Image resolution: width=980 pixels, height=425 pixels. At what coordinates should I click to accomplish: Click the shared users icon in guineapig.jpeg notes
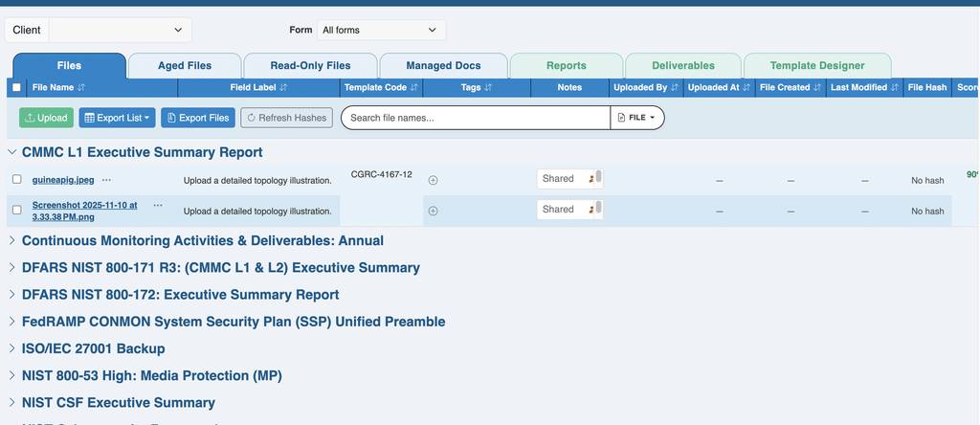click(590, 179)
